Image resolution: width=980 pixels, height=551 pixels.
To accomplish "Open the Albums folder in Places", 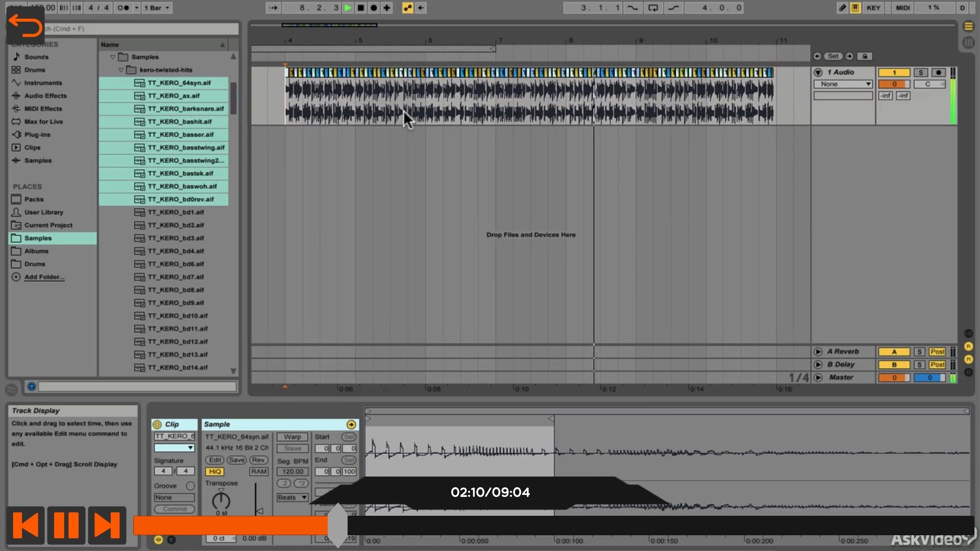I will tap(36, 251).
